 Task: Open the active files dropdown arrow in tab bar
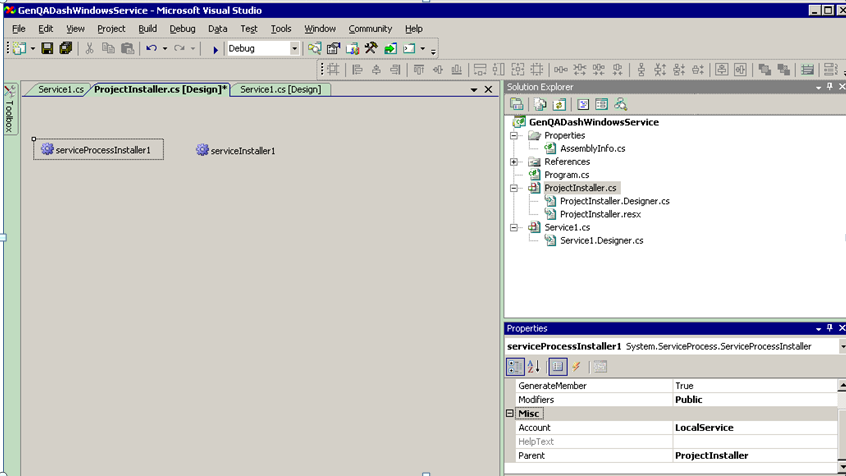(x=474, y=90)
